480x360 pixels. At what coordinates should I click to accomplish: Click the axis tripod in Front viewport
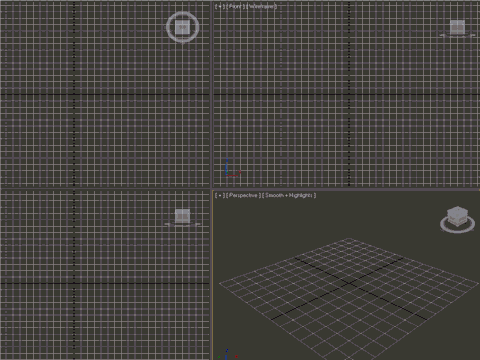click(x=232, y=168)
